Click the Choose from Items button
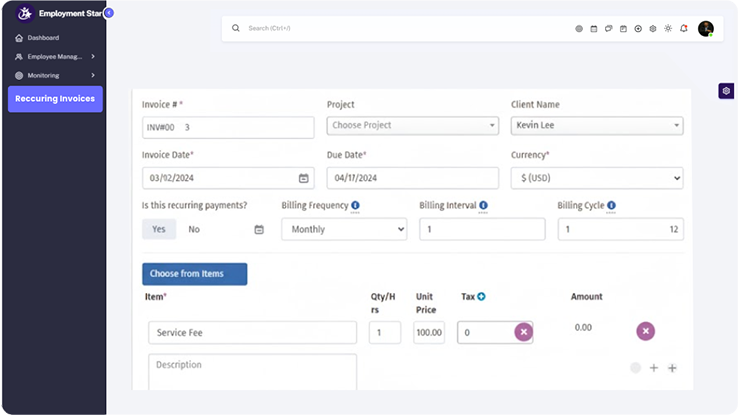 [x=194, y=274]
